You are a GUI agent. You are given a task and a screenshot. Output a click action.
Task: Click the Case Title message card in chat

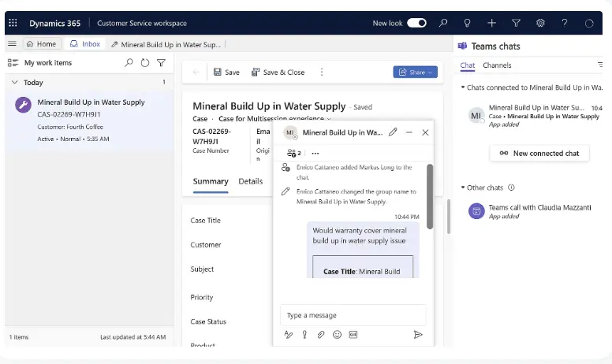coord(363,267)
